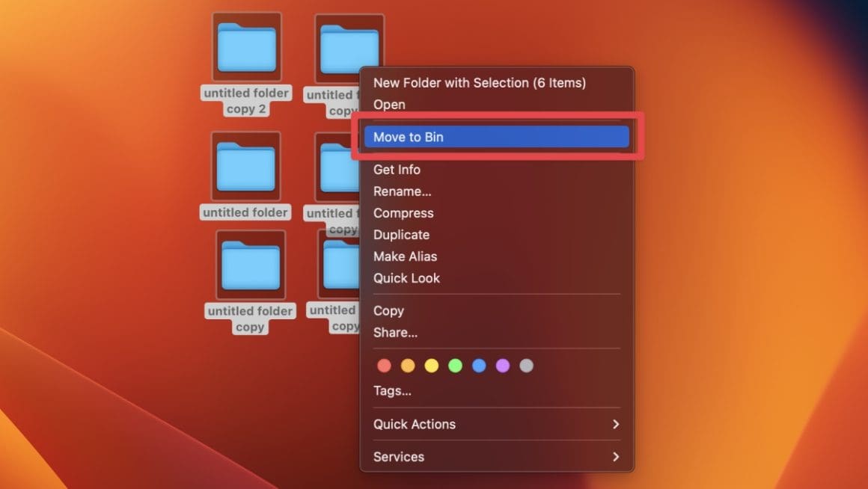The image size is (868, 489).
Task: Select Get Info in the menu
Action: pyautogui.click(x=397, y=170)
